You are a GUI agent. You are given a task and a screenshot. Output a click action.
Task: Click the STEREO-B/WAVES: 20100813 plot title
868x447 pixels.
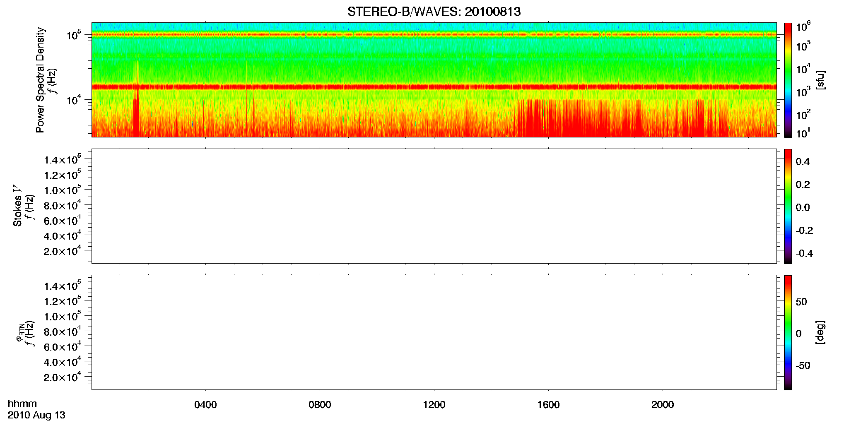[x=434, y=12]
